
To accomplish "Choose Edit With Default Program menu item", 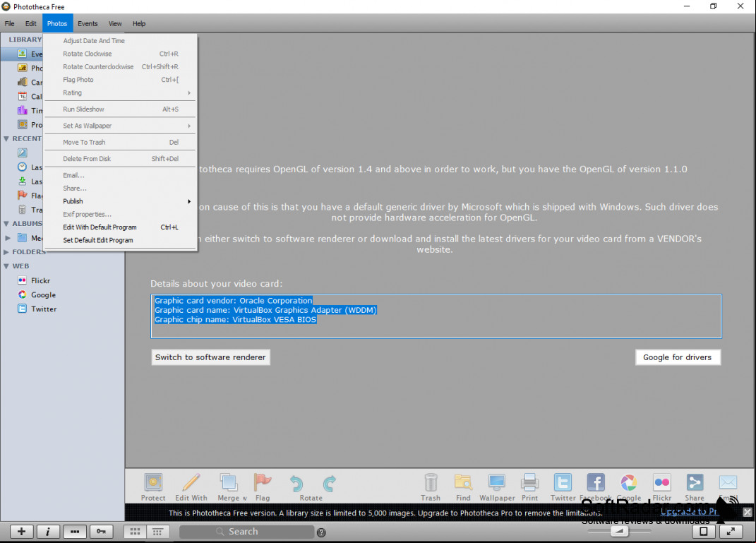I will pyautogui.click(x=121, y=227).
